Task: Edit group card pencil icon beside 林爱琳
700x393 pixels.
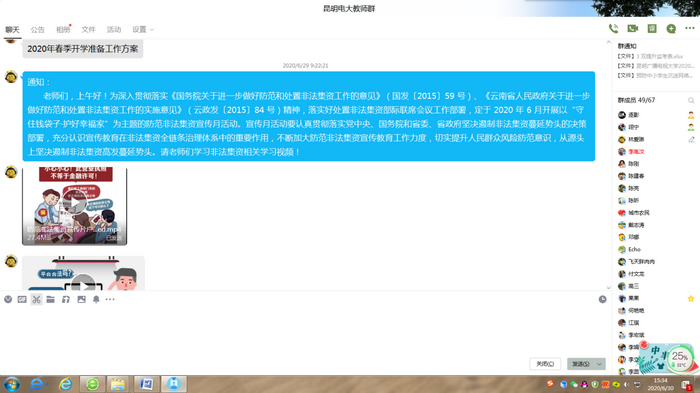Action: [691, 139]
